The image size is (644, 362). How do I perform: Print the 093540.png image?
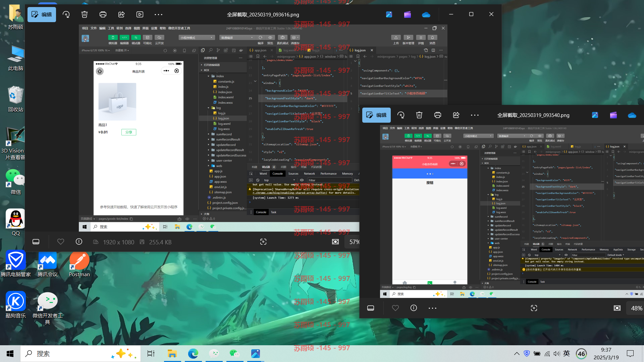click(438, 115)
